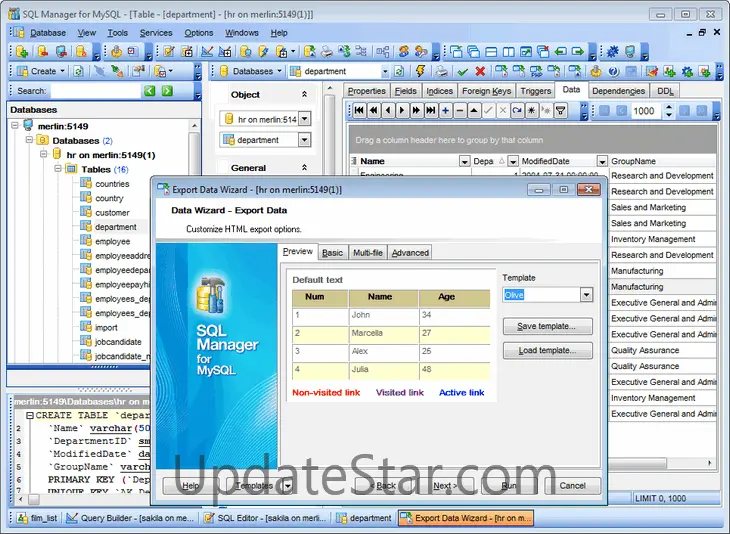Viewport: 730px width, 534px height.
Task: Delete the current record with the minus icon
Action: point(460,111)
